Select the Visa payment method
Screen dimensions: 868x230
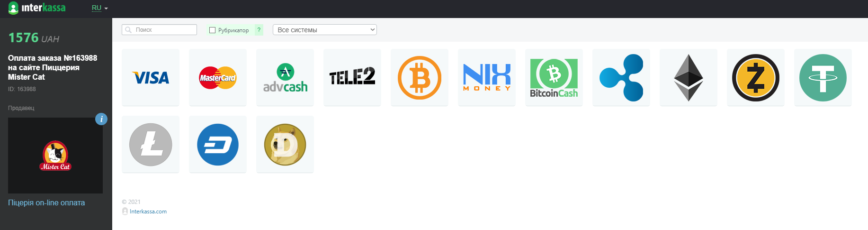point(151,77)
